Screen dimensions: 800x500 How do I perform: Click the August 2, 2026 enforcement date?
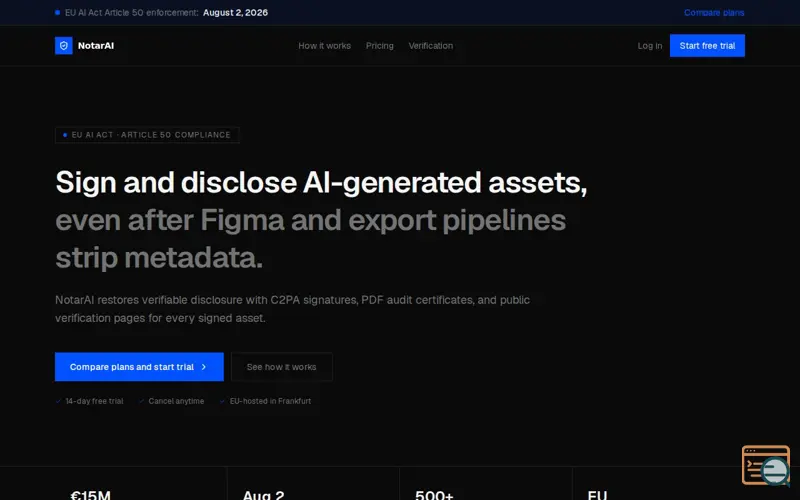click(x=235, y=12)
